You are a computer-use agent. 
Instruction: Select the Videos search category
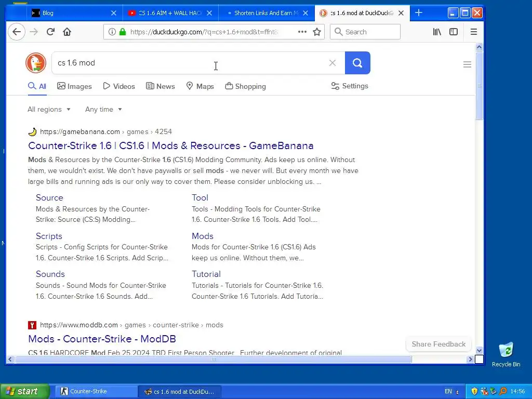[119, 86]
